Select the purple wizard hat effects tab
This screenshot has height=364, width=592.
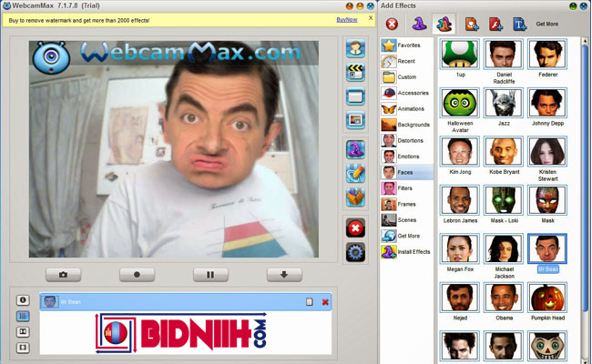(419, 24)
